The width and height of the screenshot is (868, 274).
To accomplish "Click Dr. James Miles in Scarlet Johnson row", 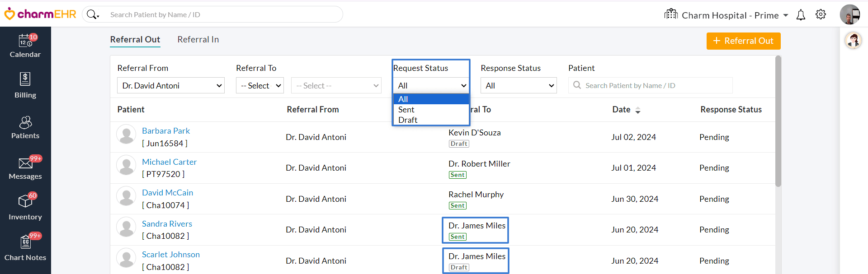I will [477, 256].
